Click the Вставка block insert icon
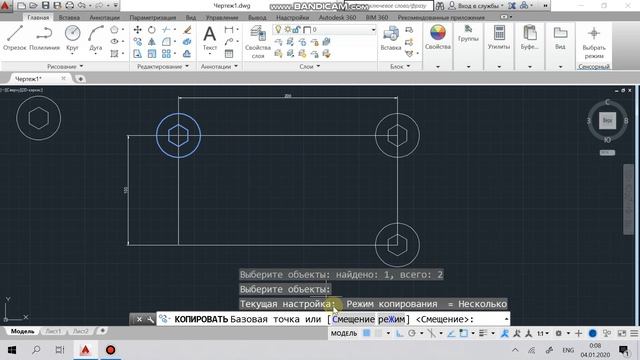This screenshot has height=360, width=640. 391,38
